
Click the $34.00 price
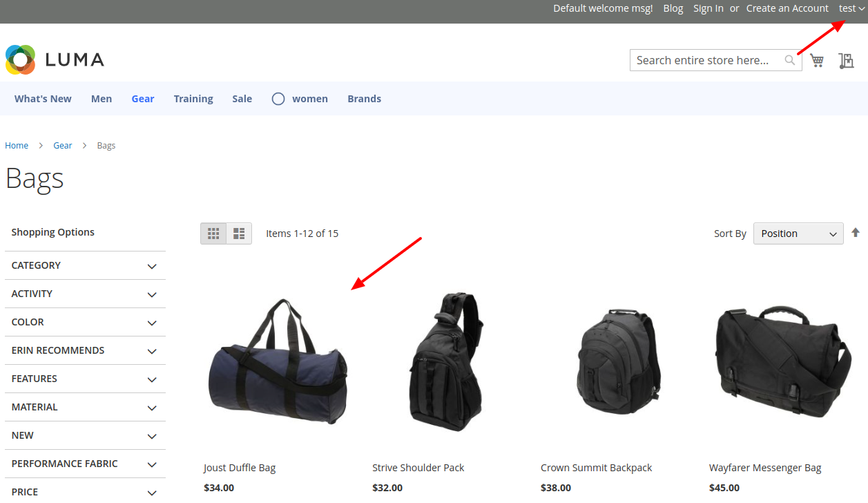tap(219, 488)
